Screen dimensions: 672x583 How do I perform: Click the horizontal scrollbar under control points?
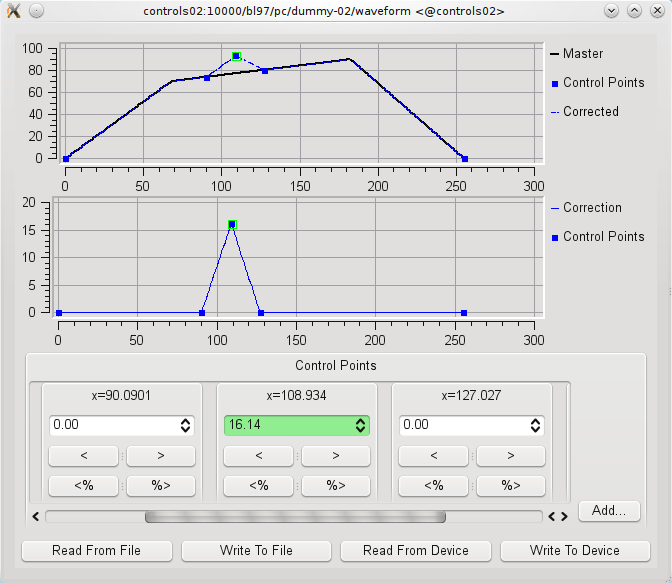tap(295, 517)
